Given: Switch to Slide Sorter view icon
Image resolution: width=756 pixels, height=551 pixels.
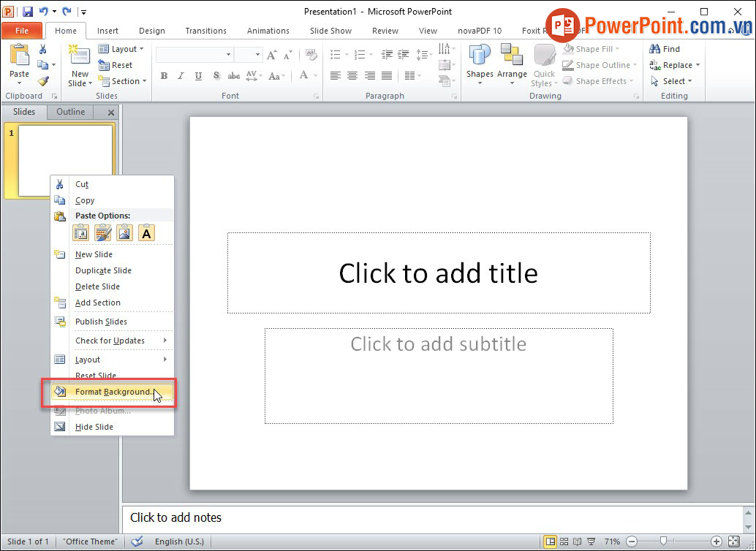Looking at the screenshot, I should coord(564,541).
